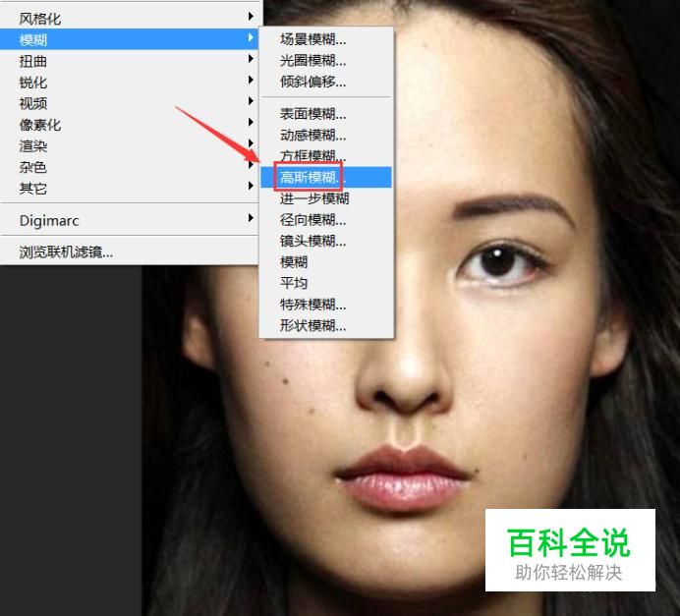Expand submenu arrow beside 像素化

click(251, 122)
